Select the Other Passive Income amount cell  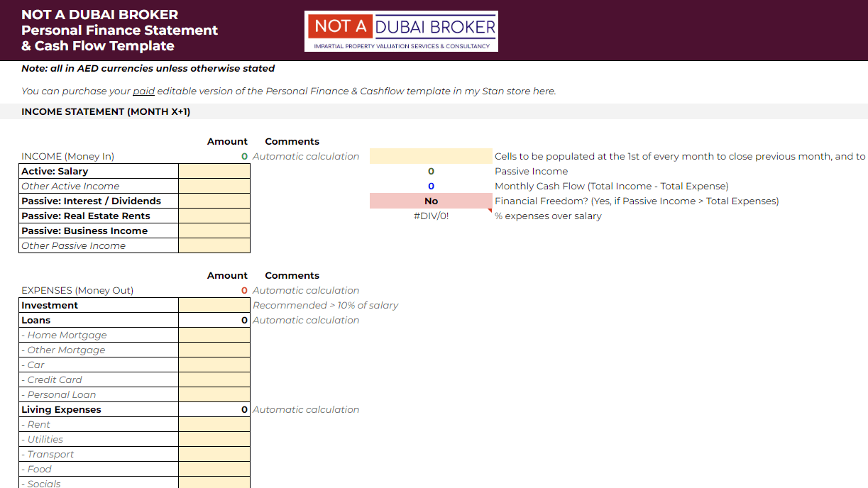pos(214,245)
